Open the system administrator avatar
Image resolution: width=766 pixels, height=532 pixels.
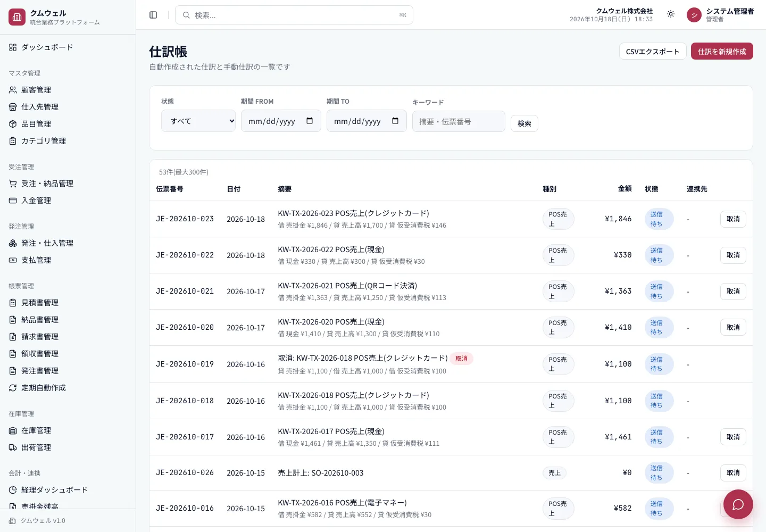tap(694, 15)
